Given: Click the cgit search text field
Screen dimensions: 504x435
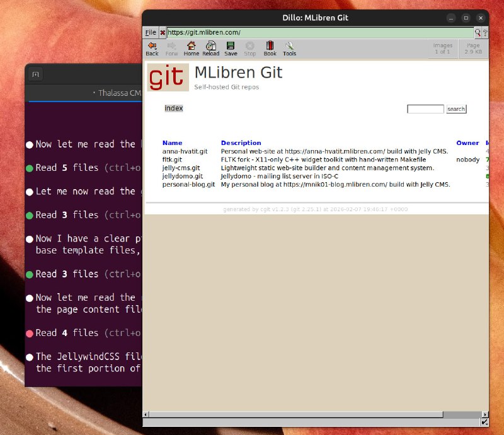Looking at the screenshot, I should (425, 109).
